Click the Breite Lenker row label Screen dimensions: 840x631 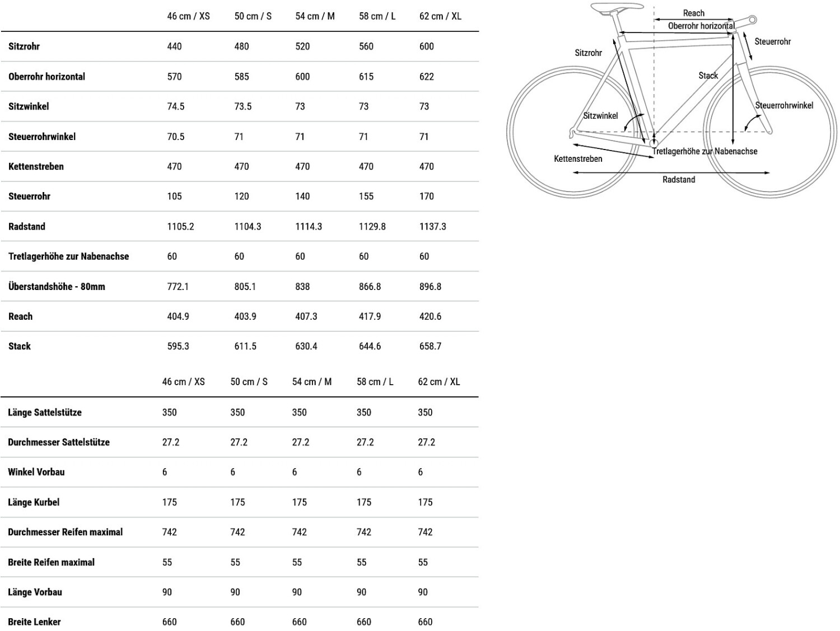coord(34,622)
